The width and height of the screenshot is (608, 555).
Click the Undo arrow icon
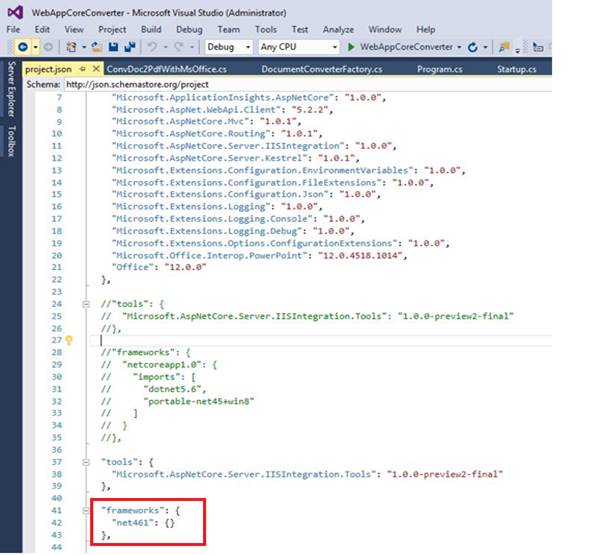pyautogui.click(x=152, y=47)
